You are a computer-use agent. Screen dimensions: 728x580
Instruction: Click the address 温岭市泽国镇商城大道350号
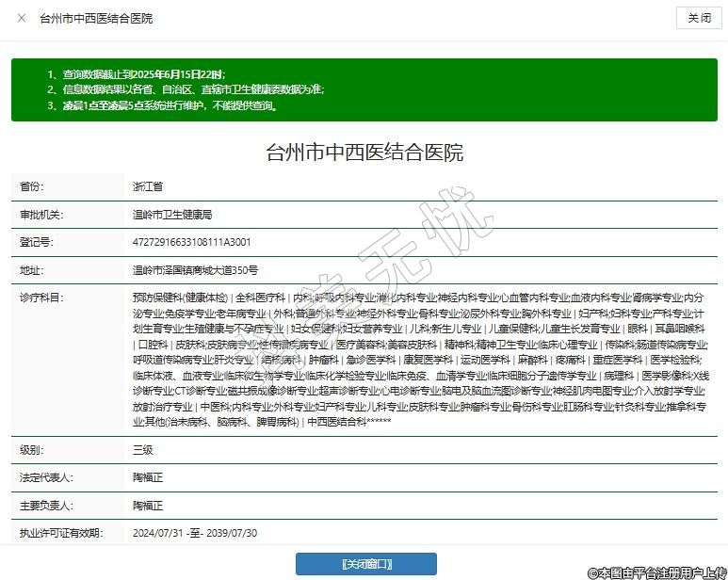tap(195, 269)
